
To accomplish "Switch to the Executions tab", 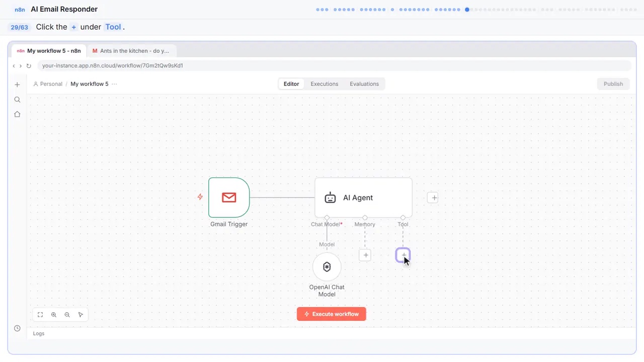I will [x=325, y=84].
